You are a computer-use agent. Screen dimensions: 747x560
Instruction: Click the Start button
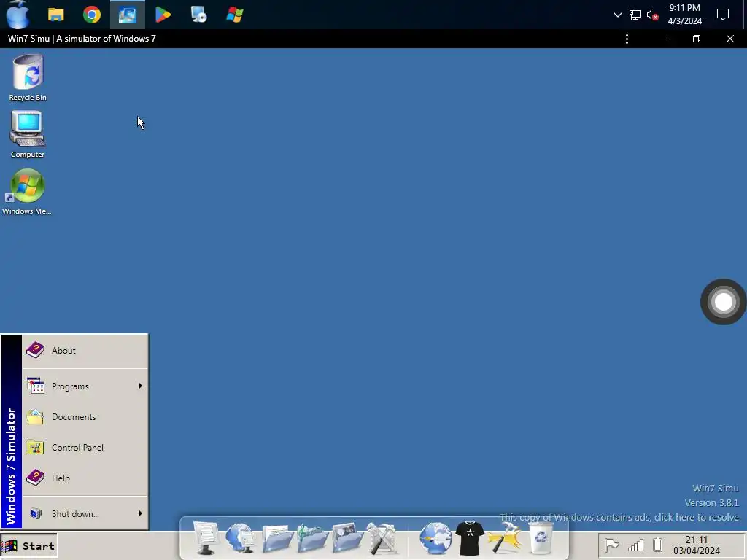pyautogui.click(x=29, y=545)
